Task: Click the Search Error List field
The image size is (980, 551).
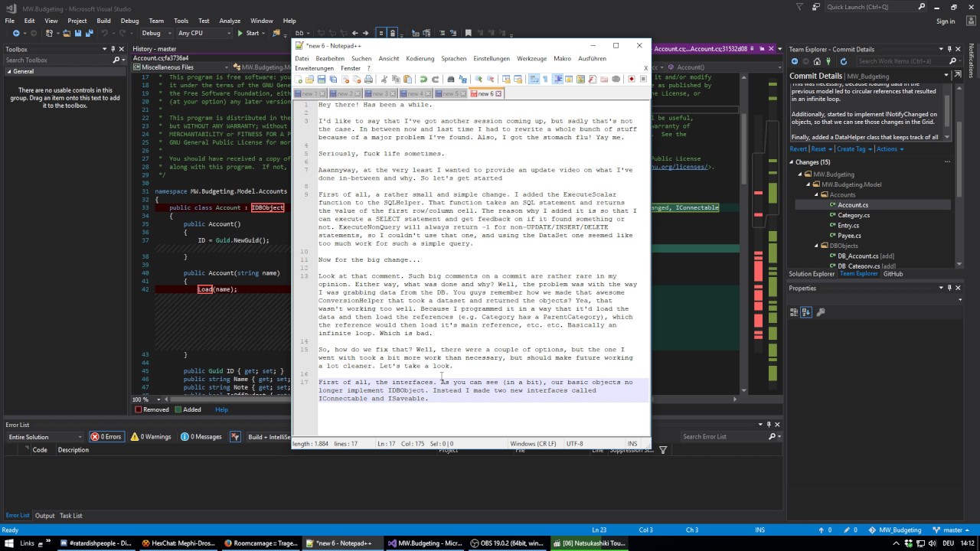Action: (722, 436)
